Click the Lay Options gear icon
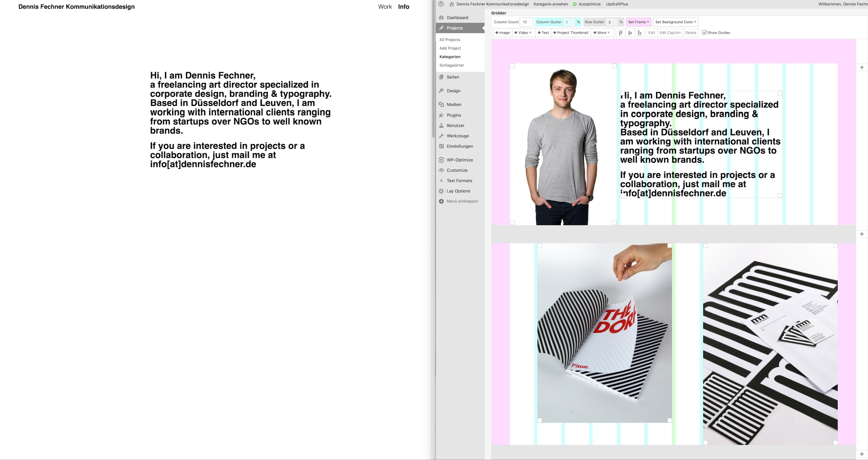The width and height of the screenshot is (868, 460). (x=441, y=191)
